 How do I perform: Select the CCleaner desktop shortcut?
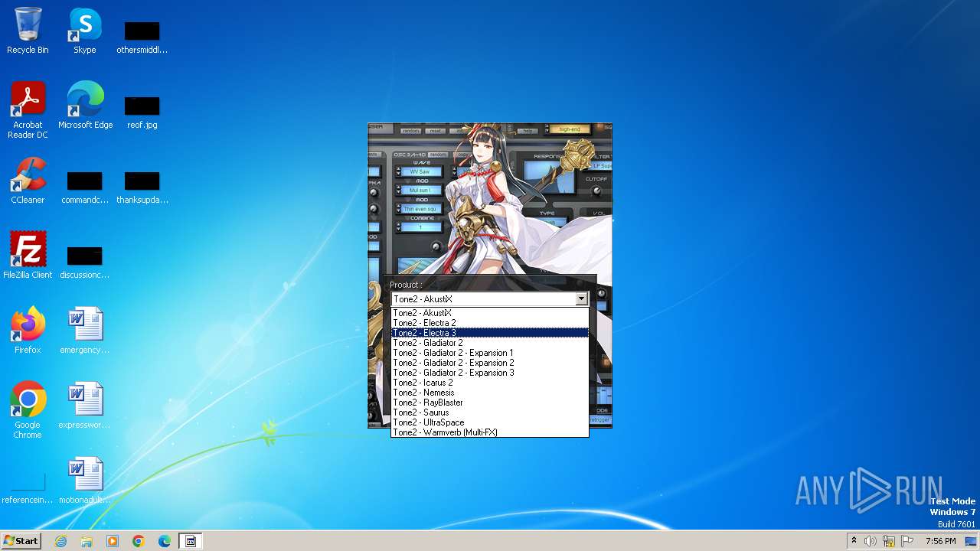point(28,181)
